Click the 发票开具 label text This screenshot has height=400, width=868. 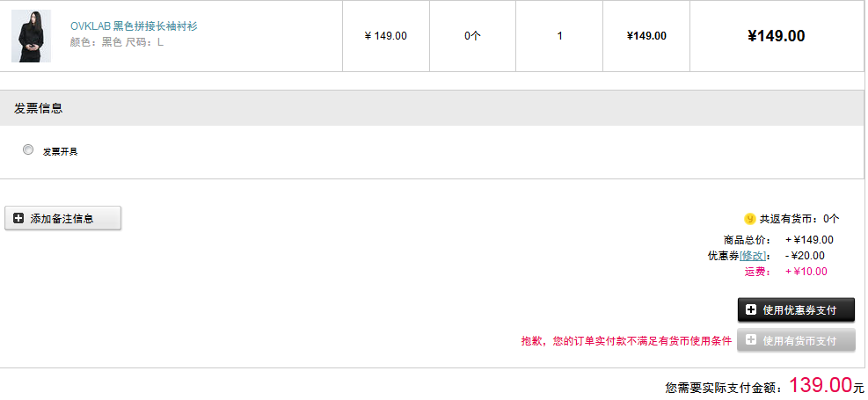click(61, 151)
